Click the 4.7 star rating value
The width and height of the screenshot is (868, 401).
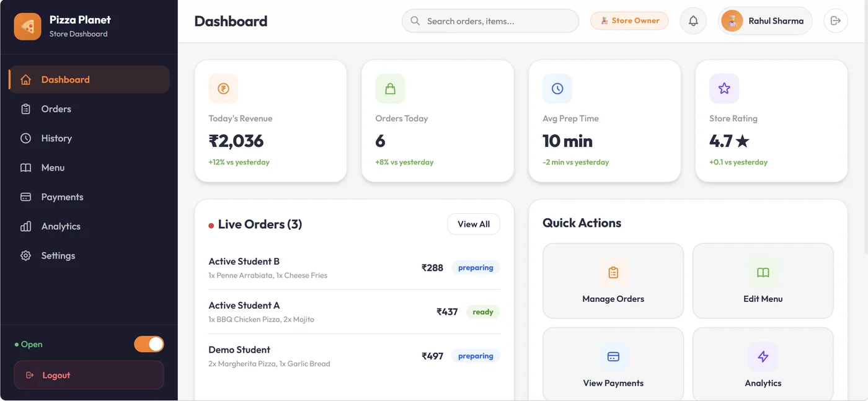[x=730, y=141]
